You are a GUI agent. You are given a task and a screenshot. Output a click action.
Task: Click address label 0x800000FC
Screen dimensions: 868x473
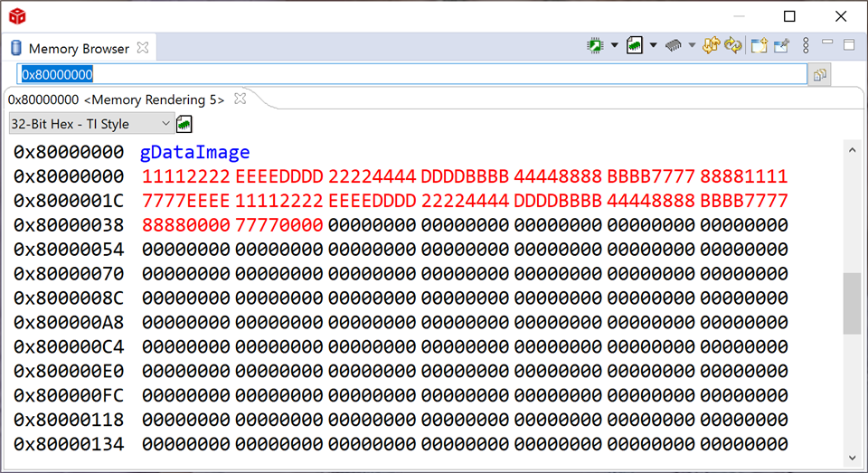(x=69, y=395)
